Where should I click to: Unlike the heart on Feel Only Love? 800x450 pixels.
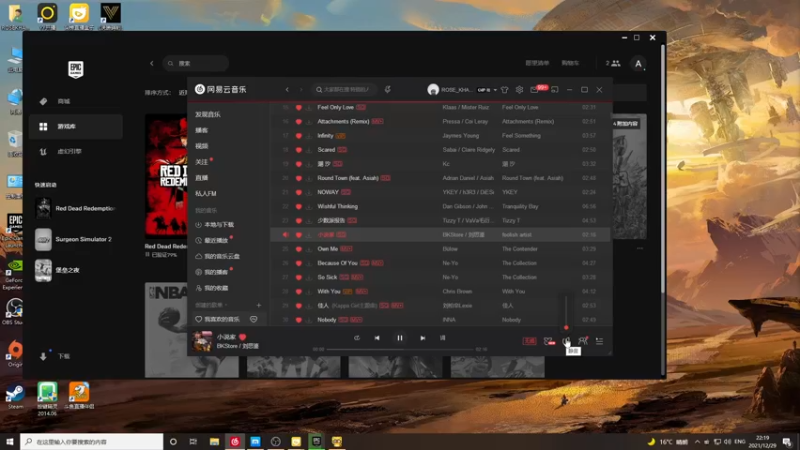click(x=299, y=108)
